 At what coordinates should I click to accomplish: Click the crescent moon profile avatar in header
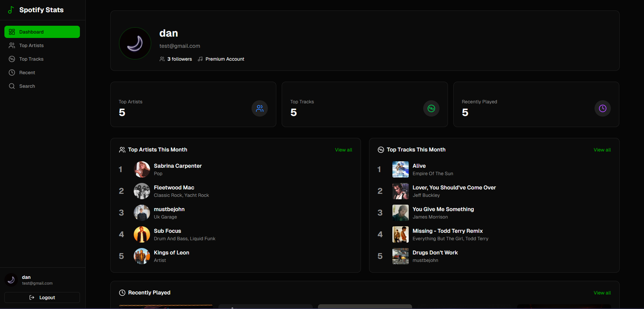135,43
